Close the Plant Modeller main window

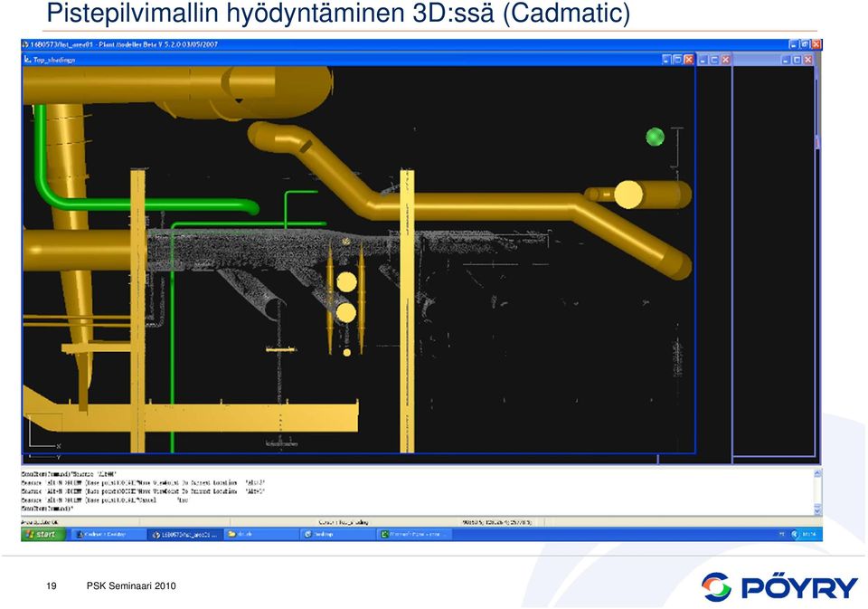pyautogui.click(x=817, y=43)
